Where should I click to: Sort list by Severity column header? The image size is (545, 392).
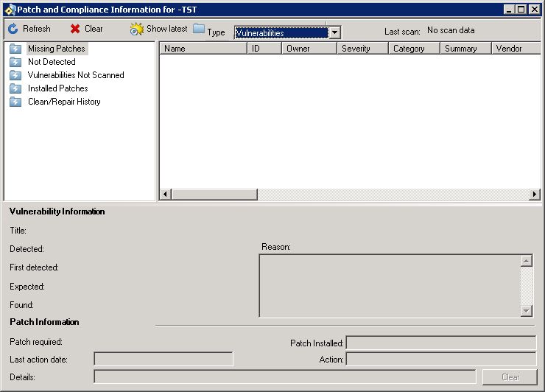[x=362, y=49]
